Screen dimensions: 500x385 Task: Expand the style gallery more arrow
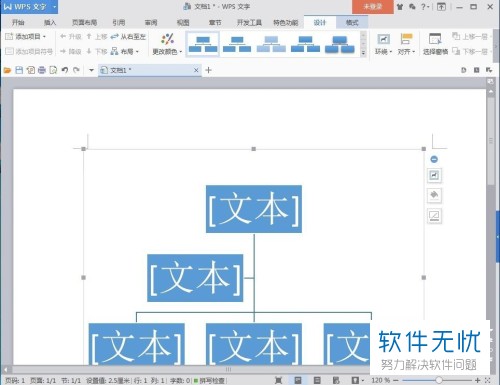point(363,53)
